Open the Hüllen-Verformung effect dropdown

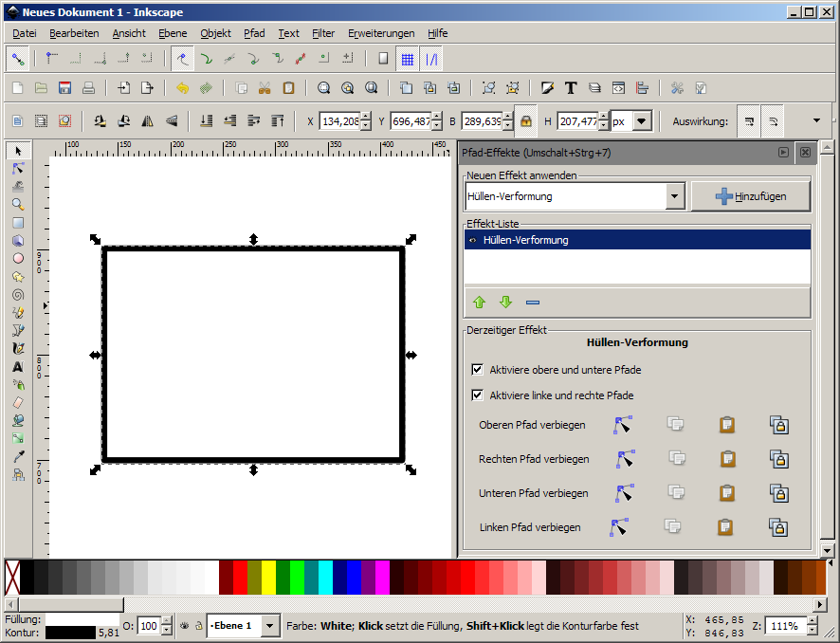[x=675, y=197]
